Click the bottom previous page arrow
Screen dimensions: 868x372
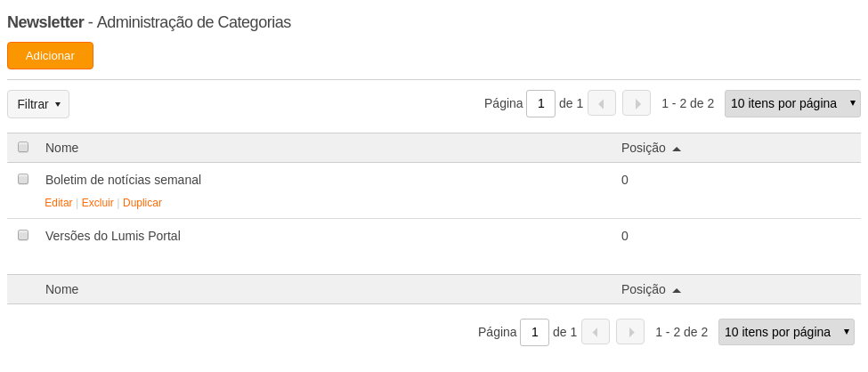pos(596,332)
